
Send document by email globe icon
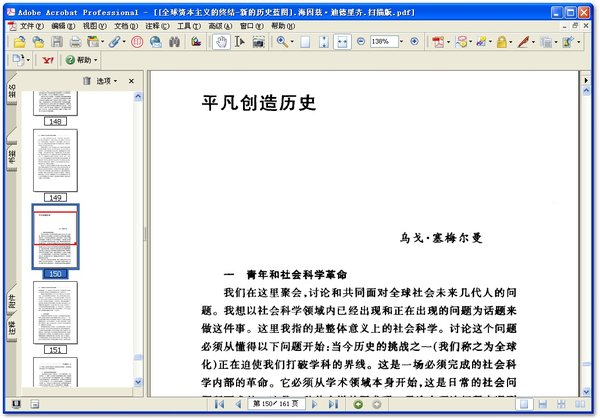point(155,42)
